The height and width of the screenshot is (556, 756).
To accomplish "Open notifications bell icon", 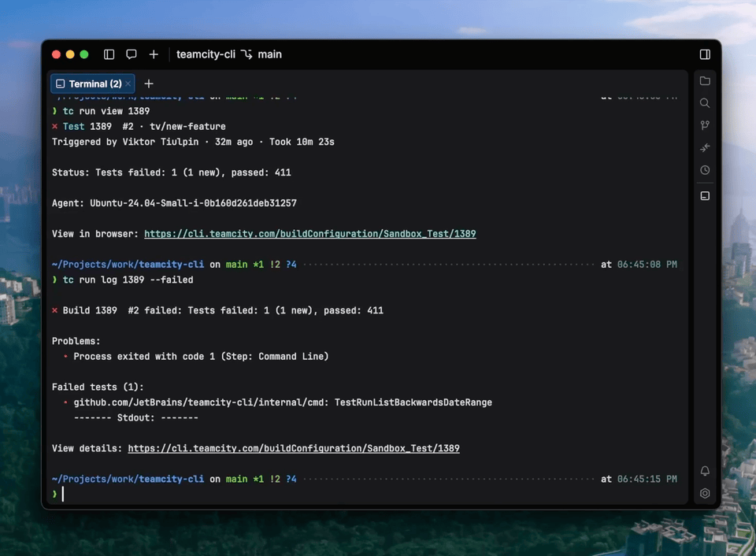I will [705, 471].
